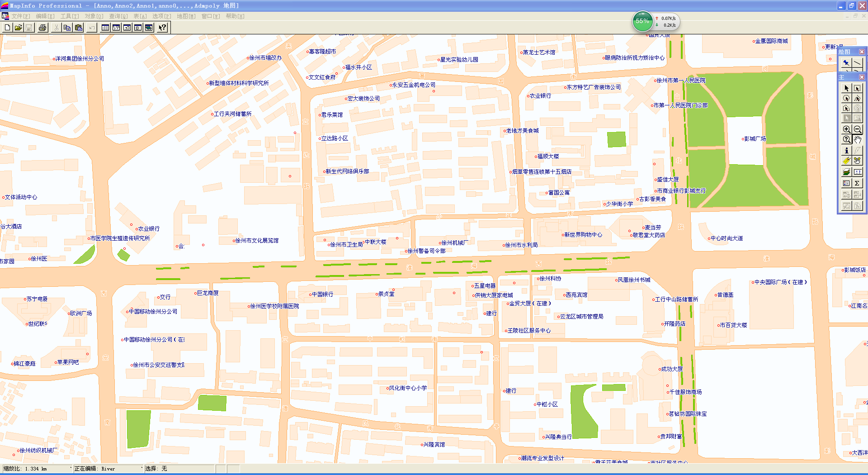Open the 选项[P] menu

pos(161,16)
